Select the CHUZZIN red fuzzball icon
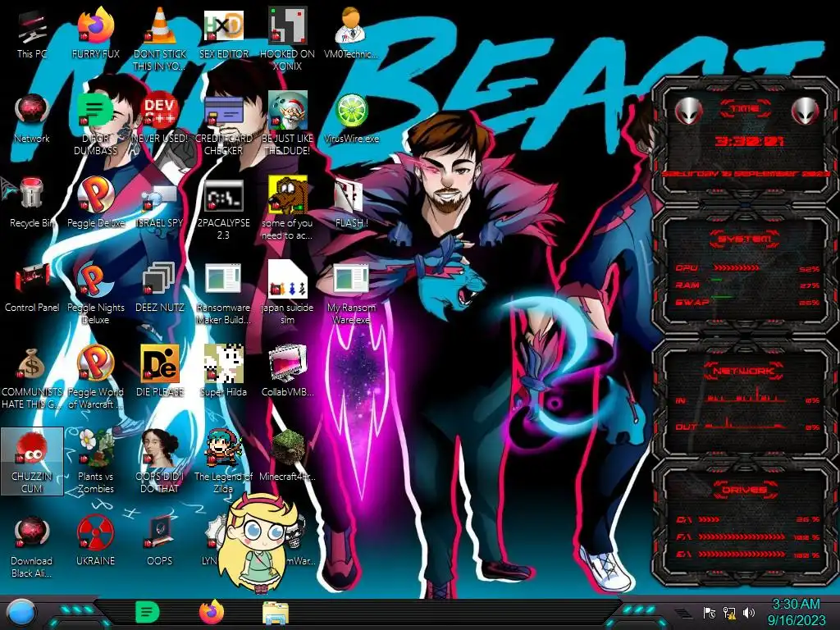Screen dimensions: 840x630 coord(32,461)
